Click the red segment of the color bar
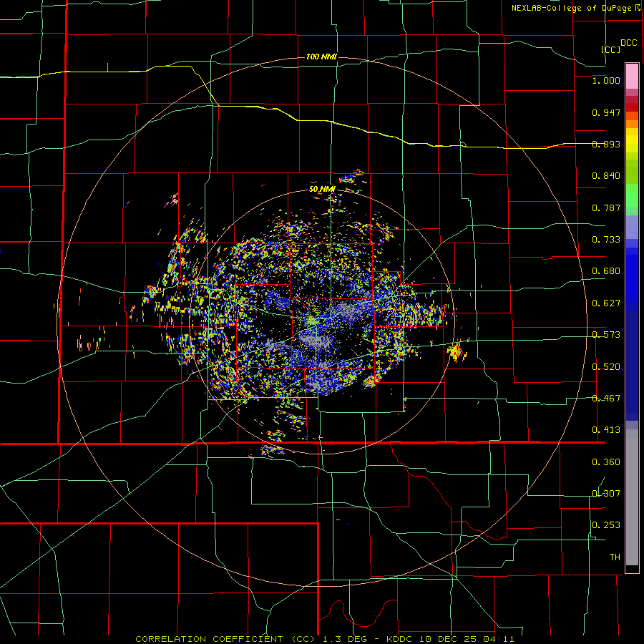The height and width of the screenshot is (644, 644). click(x=632, y=107)
